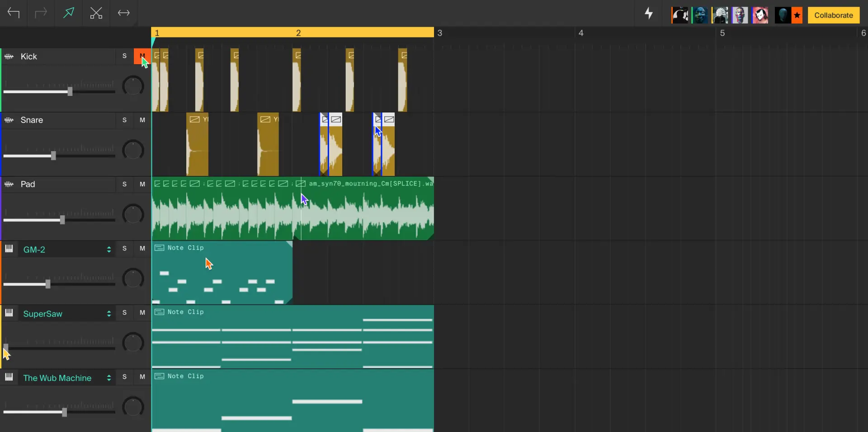Image resolution: width=868 pixels, height=432 pixels.
Task: Unmute the Kick track
Action: (142, 56)
